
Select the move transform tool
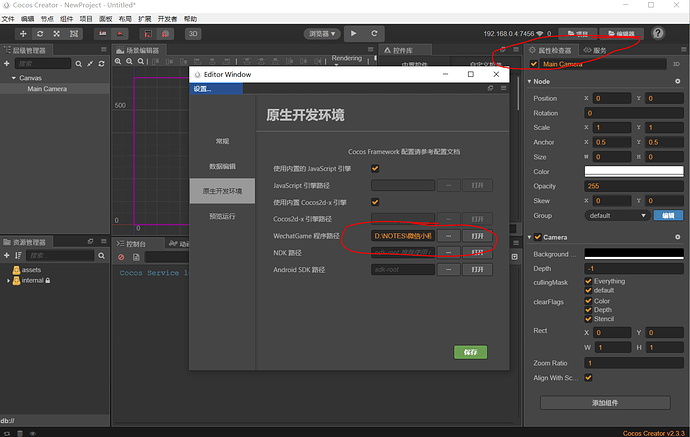[x=23, y=34]
